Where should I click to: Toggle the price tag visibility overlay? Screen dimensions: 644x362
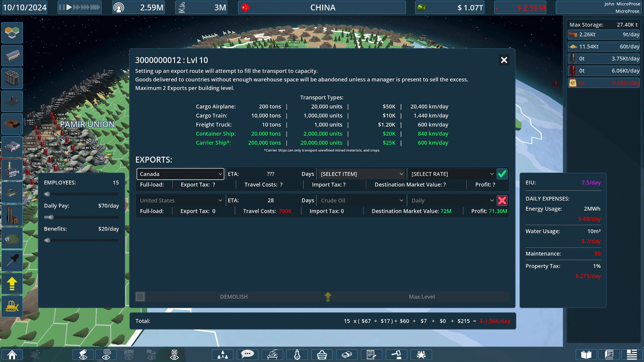point(83,354)
